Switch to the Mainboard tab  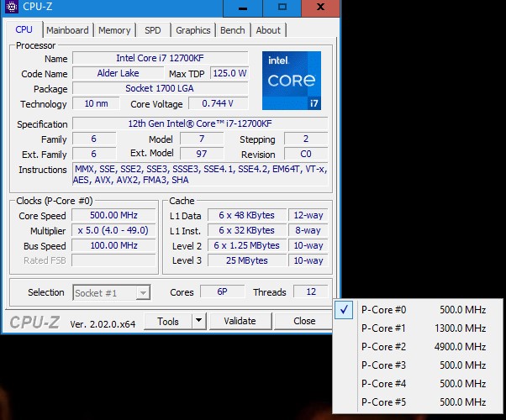[x=67, y=30]
